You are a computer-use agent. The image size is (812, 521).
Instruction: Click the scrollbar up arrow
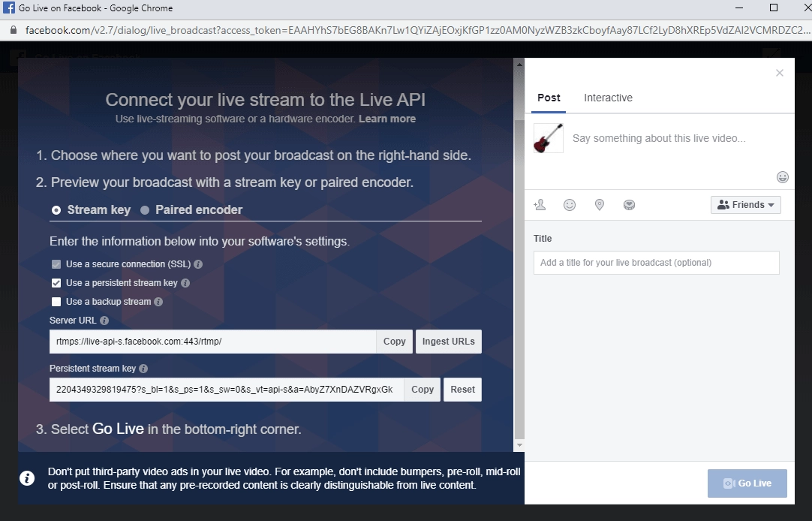(519, 65)
